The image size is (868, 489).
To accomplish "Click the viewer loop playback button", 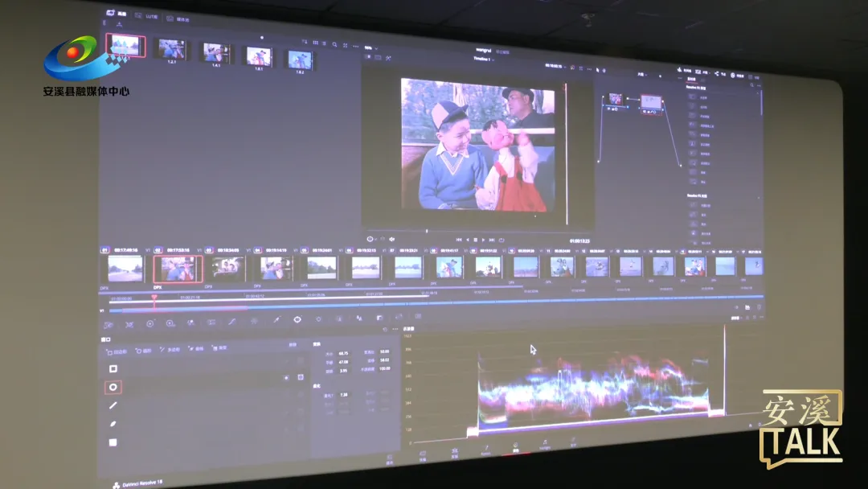I will tap(502, 240).
